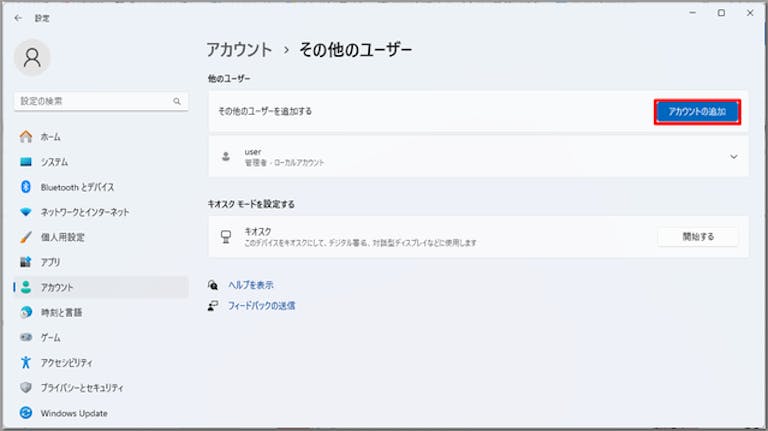Click 開始する kiosk button

pos(698,237)
